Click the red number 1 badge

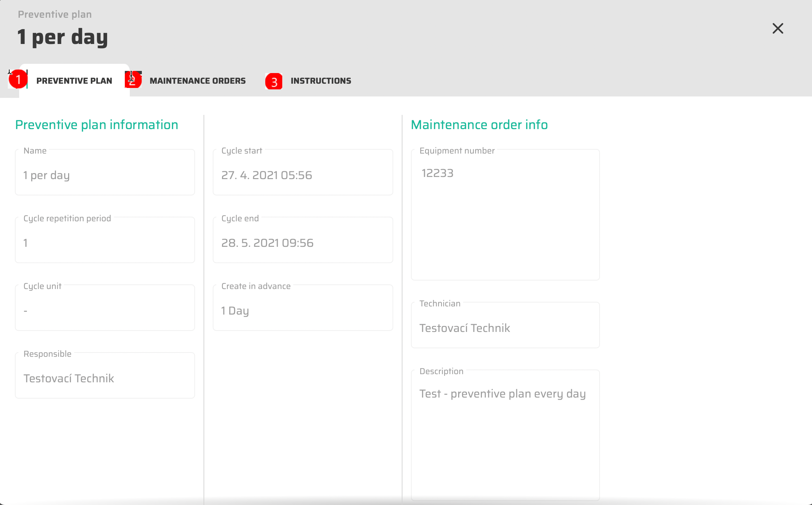pos(18,79)
